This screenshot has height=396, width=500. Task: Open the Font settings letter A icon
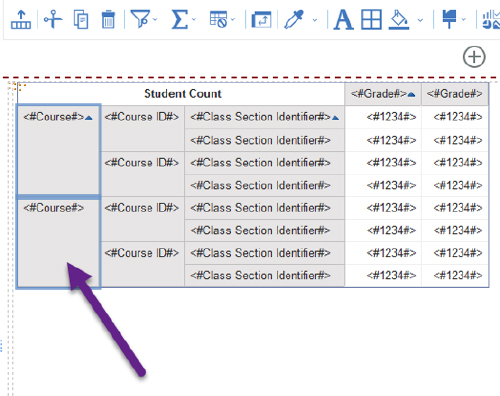tap(344, 20)
